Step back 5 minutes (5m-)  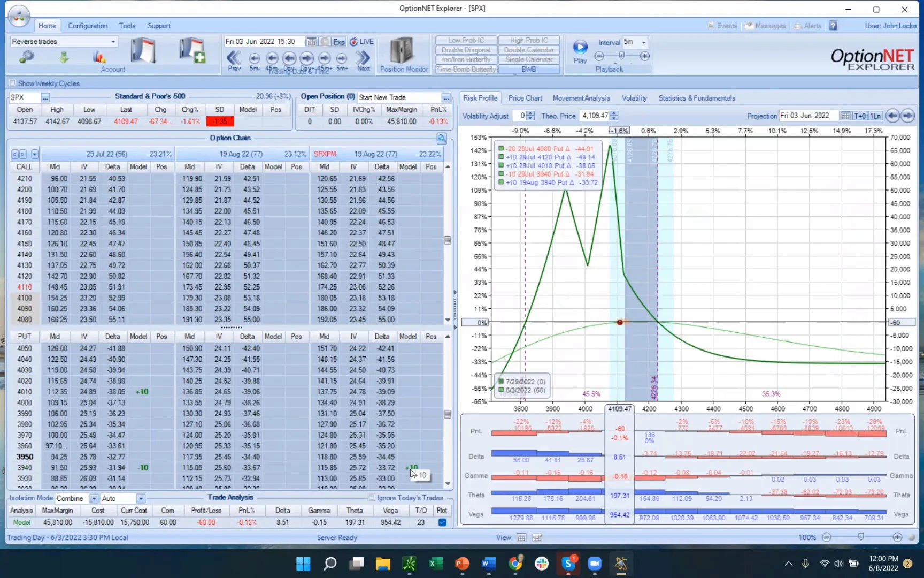255,58
